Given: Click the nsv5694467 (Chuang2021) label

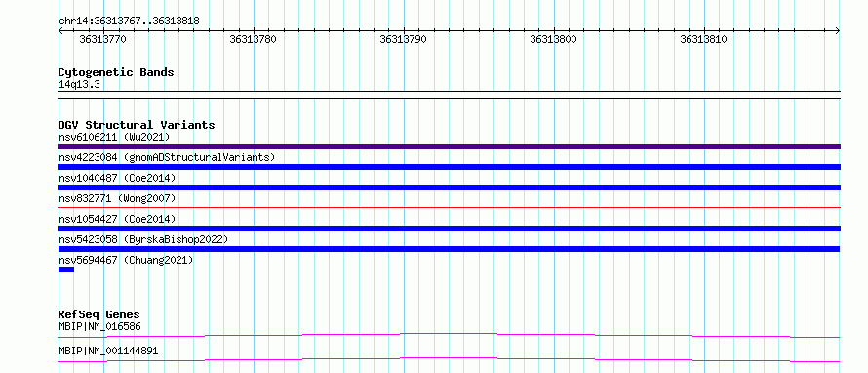Looking at the screenshot, I should pyautogui.click(x=126, y=260).
